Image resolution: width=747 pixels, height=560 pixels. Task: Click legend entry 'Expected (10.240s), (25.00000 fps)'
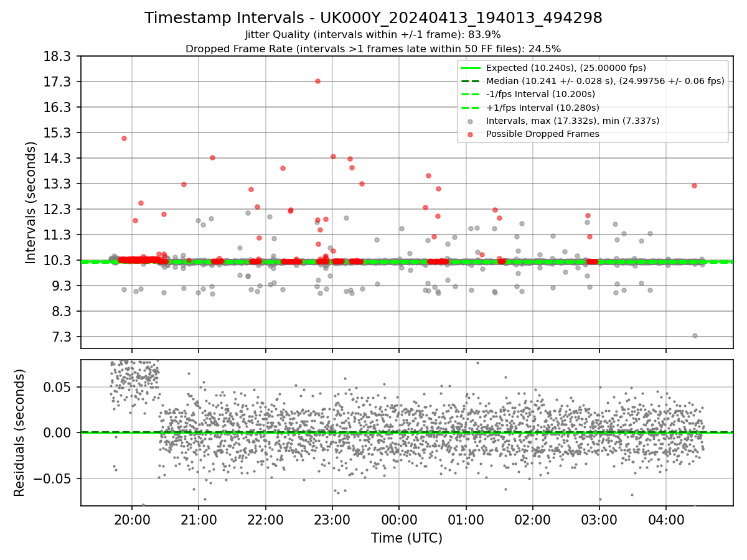coord(566,68)
